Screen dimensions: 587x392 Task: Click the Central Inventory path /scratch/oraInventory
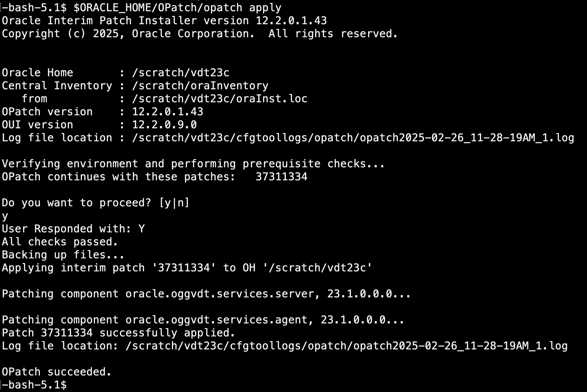click(200, 86)
